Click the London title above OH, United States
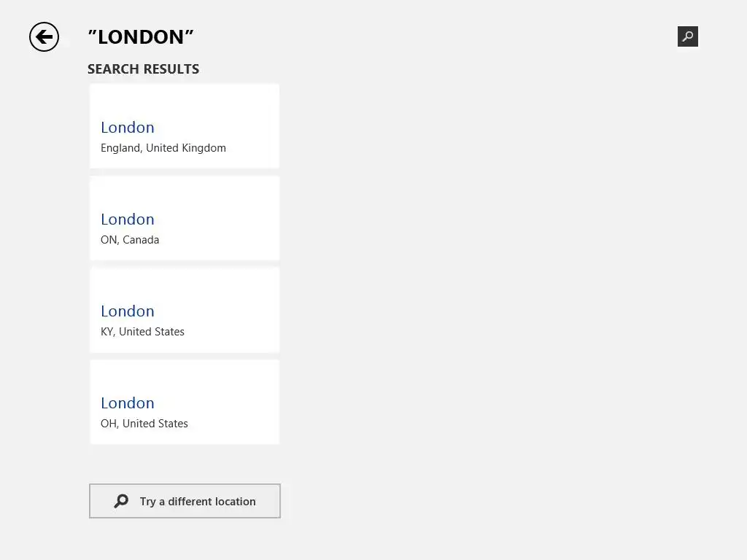 [x=128, y=403]
